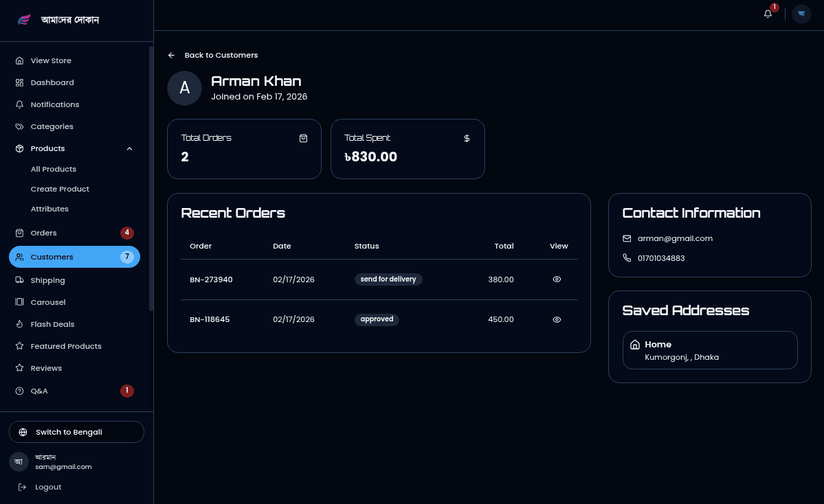Toggle the language switcher showing আ

pos(801,14)
